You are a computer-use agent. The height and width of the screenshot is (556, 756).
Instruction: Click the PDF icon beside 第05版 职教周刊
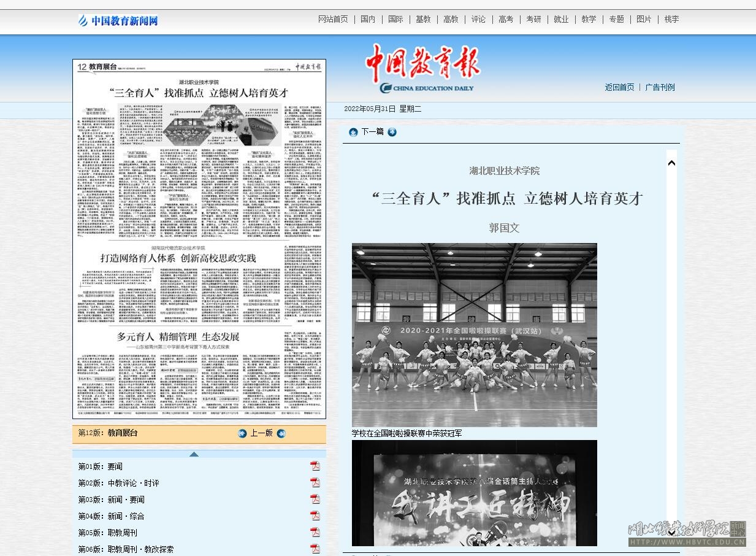[x=315, y=532]
